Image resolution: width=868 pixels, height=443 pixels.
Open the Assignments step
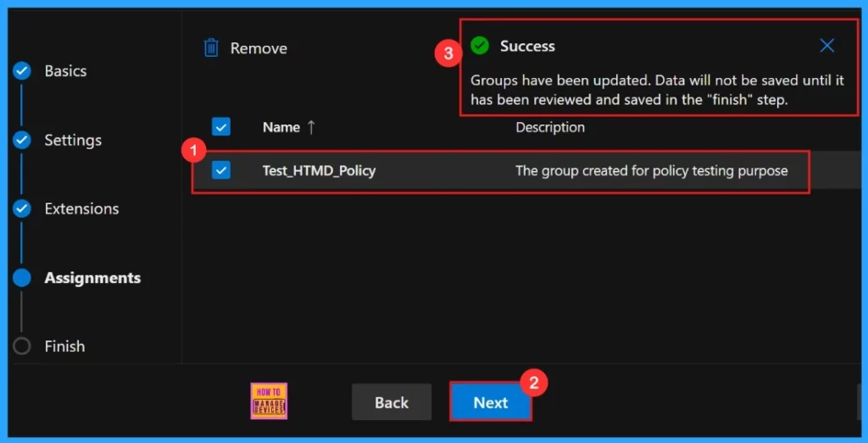92,278
